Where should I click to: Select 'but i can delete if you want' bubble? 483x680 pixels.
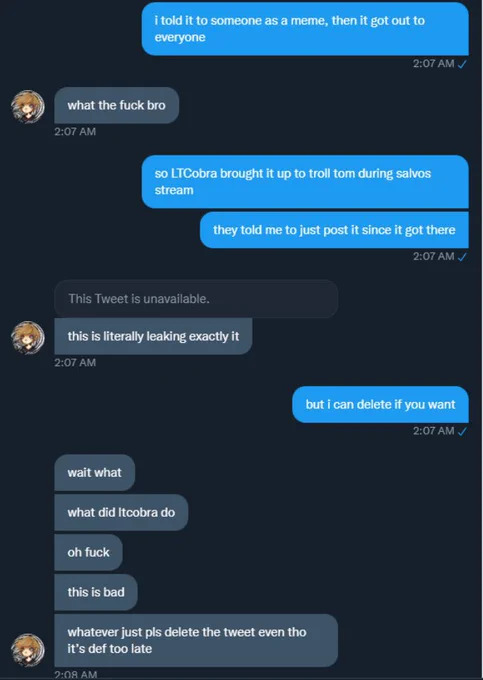coord(380,404)
